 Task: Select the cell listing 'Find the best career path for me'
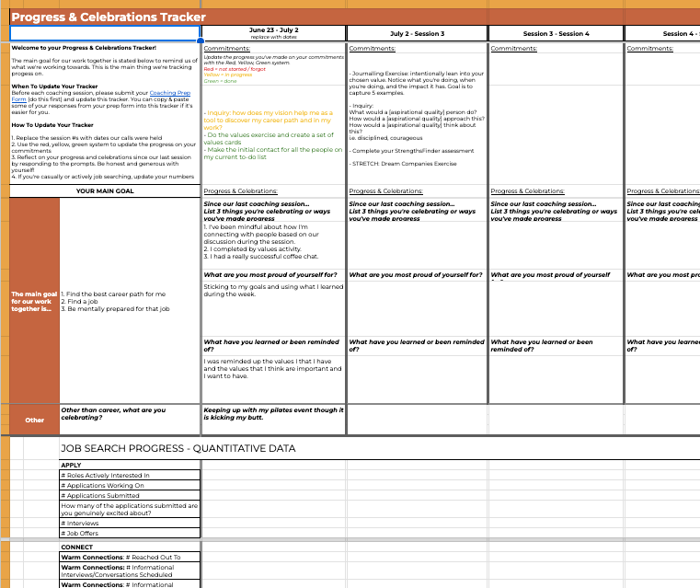point(130,302)
